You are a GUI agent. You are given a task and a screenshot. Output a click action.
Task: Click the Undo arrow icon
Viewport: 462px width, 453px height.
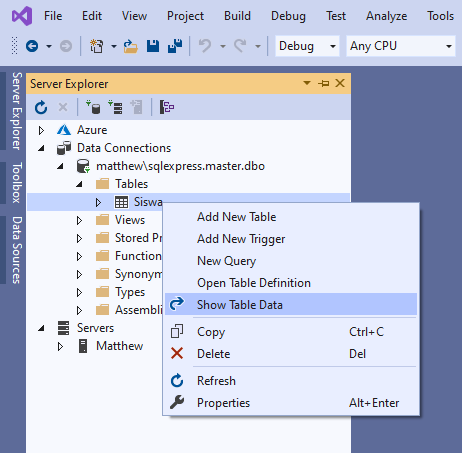pyautogui.click(x=205, y=46)
